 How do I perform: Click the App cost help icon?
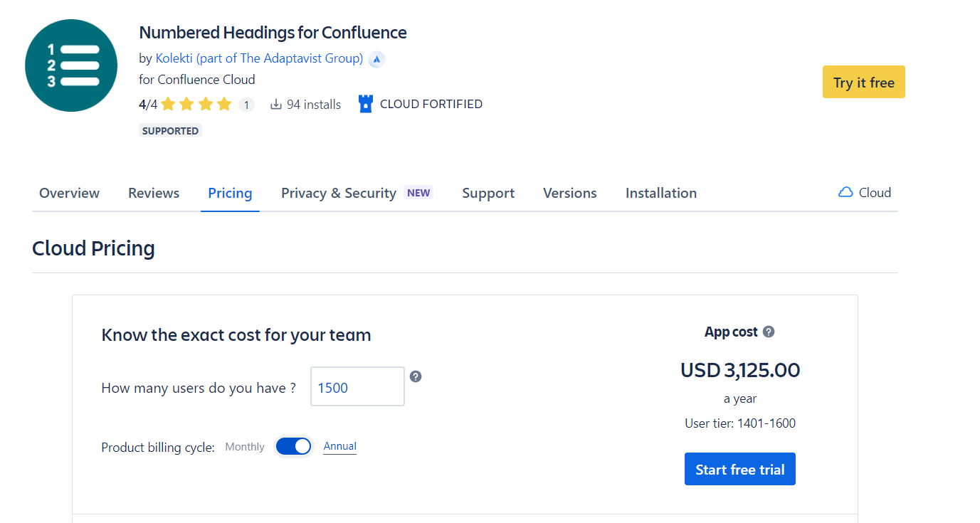pyautogui.click(x=769, y=332)
